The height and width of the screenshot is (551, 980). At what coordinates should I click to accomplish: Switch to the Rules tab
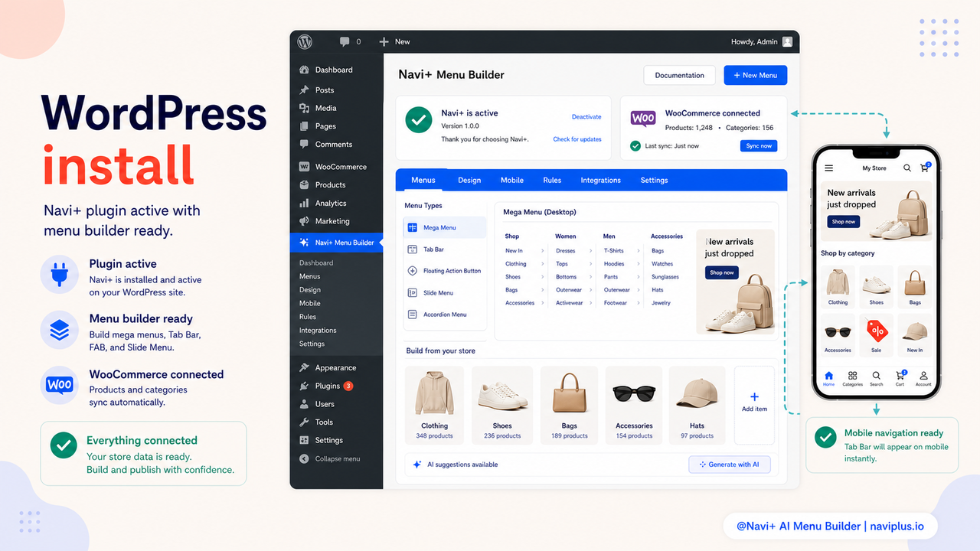(x=552, y=180)
